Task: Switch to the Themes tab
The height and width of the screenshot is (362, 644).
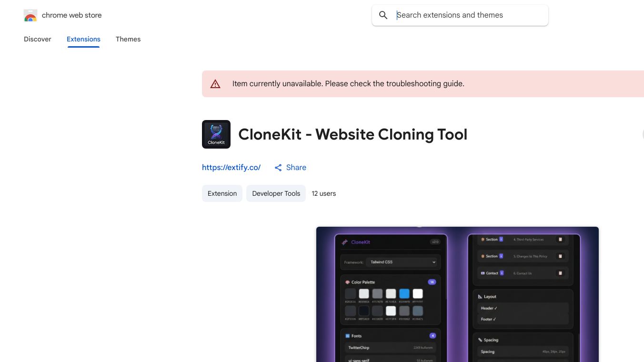Action: pyautogui.click(x=128, y=39)
